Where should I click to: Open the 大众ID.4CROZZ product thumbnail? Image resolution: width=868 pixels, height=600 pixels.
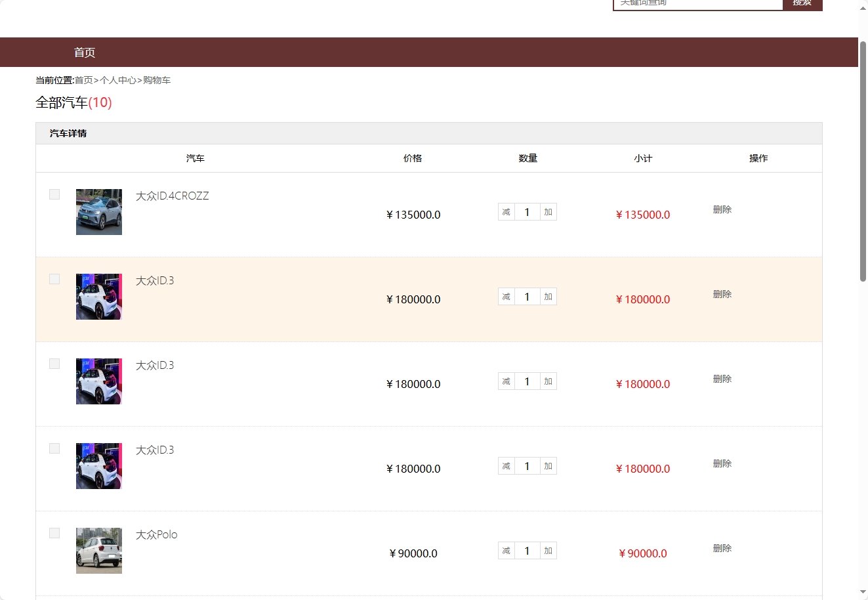[x=98, y=211]
